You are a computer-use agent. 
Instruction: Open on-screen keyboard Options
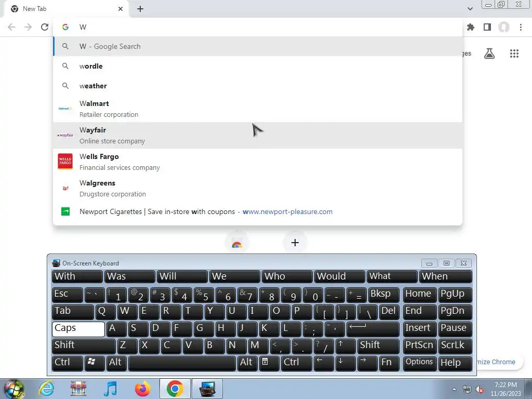(x=420, y=363)
